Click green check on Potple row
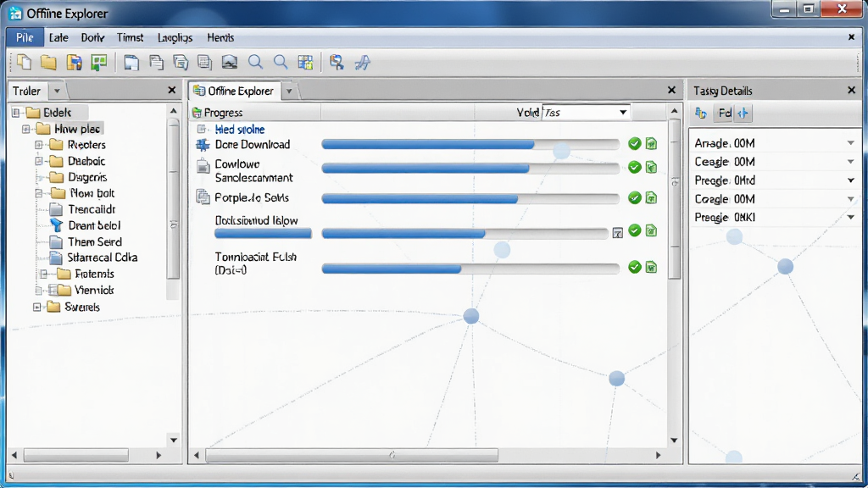The image size is (868, 488). [x=634, y=197]
